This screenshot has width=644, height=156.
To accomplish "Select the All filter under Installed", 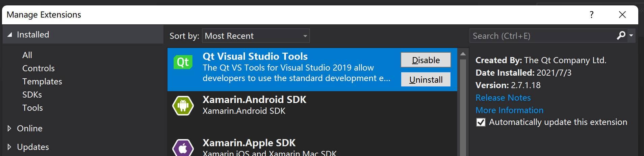I will point(27,55).
